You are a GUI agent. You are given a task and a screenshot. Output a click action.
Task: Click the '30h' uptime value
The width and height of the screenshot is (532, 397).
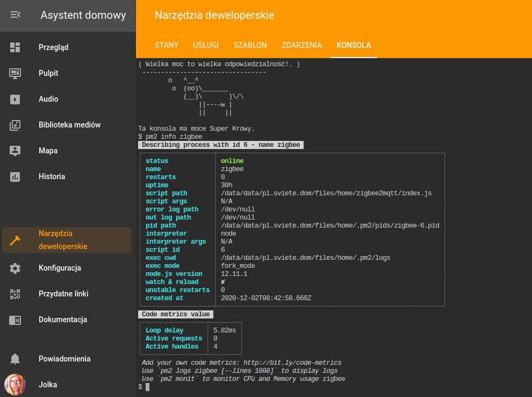(227, 185)
